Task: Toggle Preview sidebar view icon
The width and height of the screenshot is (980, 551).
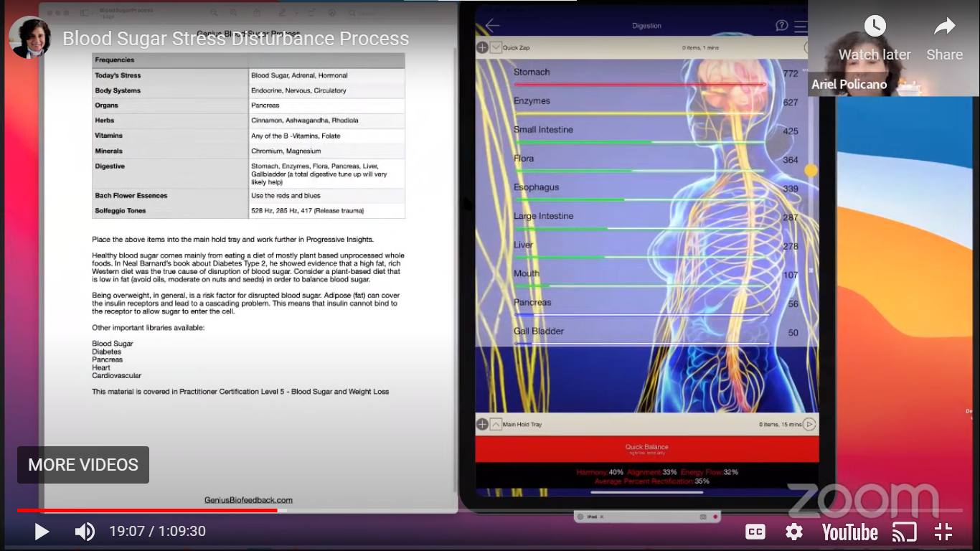Action: coord(85,13)
